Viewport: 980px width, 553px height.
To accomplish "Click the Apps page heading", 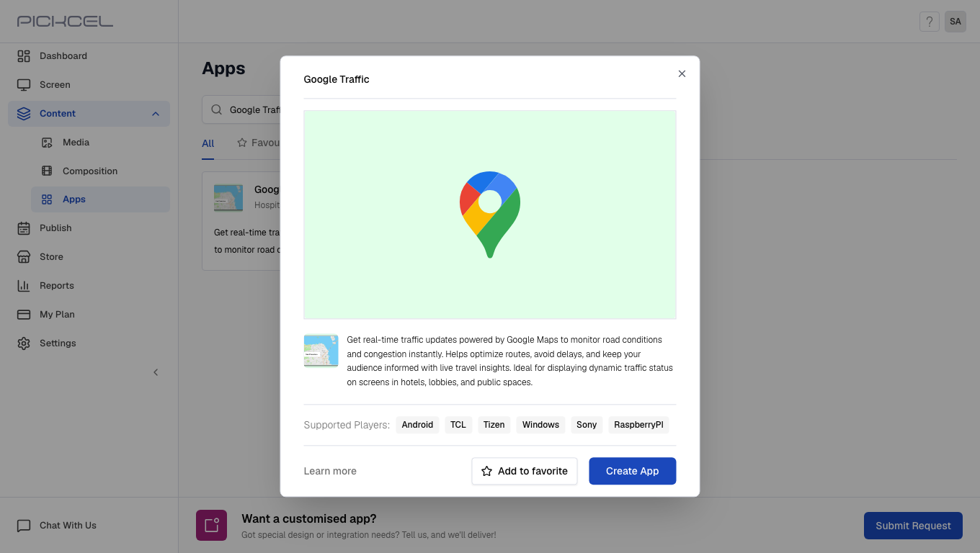I will 223,68.
